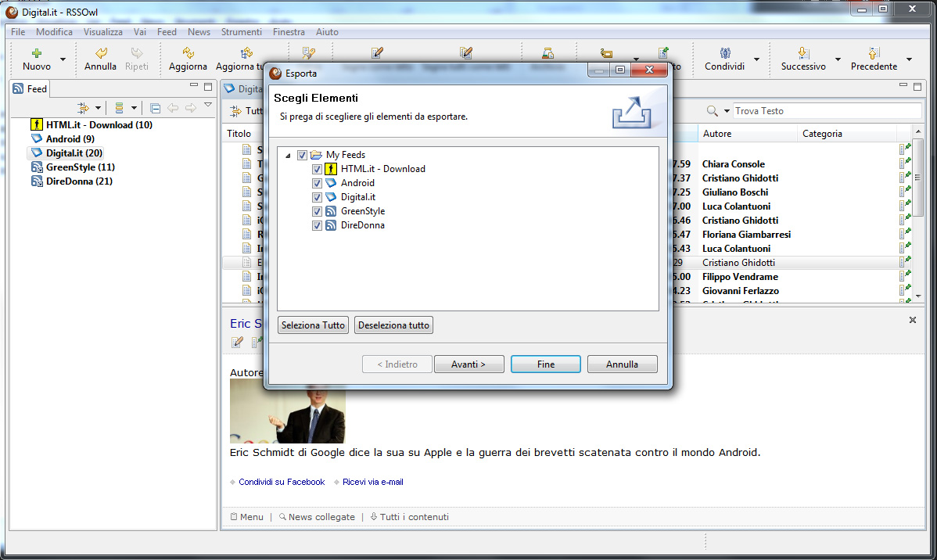Click the edit pencil icon in news preview

click(x=237, y=342)
